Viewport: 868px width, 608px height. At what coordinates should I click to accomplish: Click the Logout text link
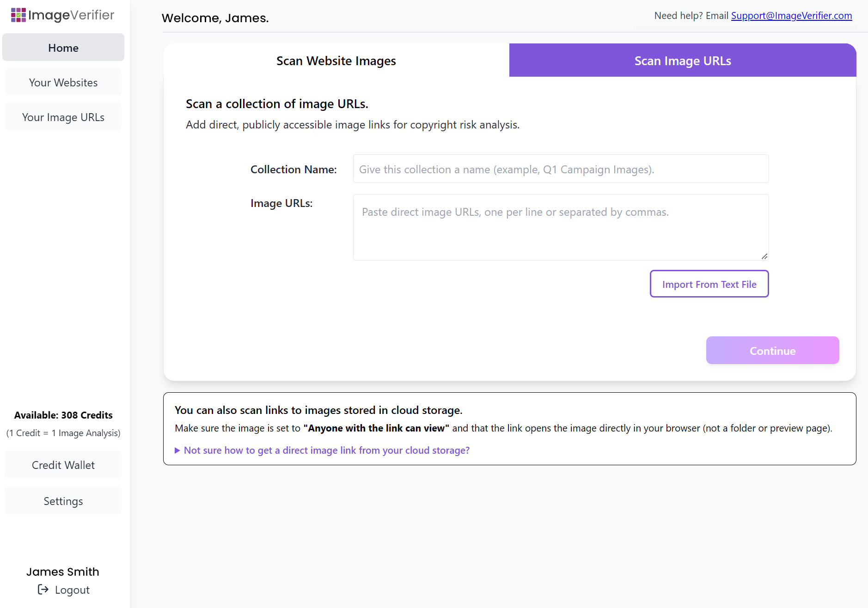[72, 590]
